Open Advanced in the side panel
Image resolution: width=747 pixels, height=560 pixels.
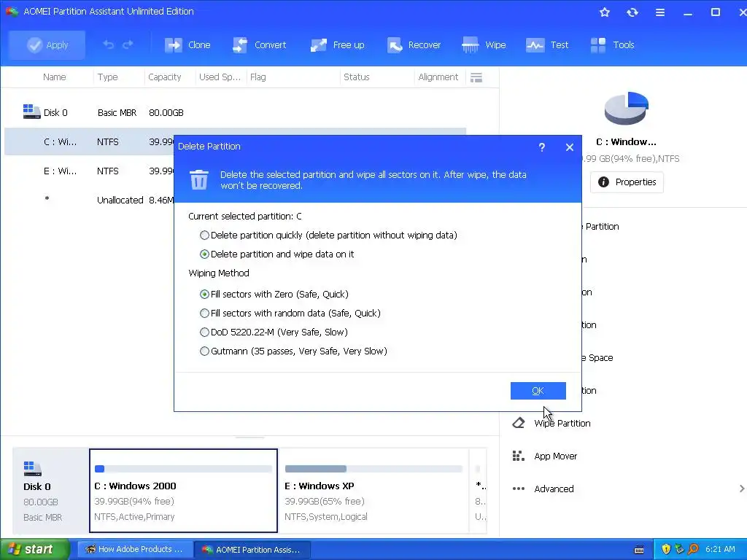(554, 489)
